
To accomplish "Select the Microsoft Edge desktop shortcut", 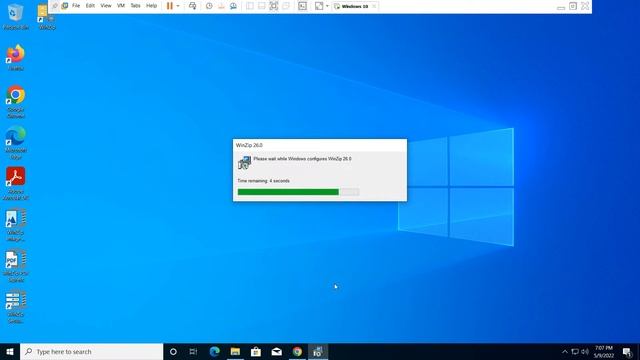I will coord(16,143).
